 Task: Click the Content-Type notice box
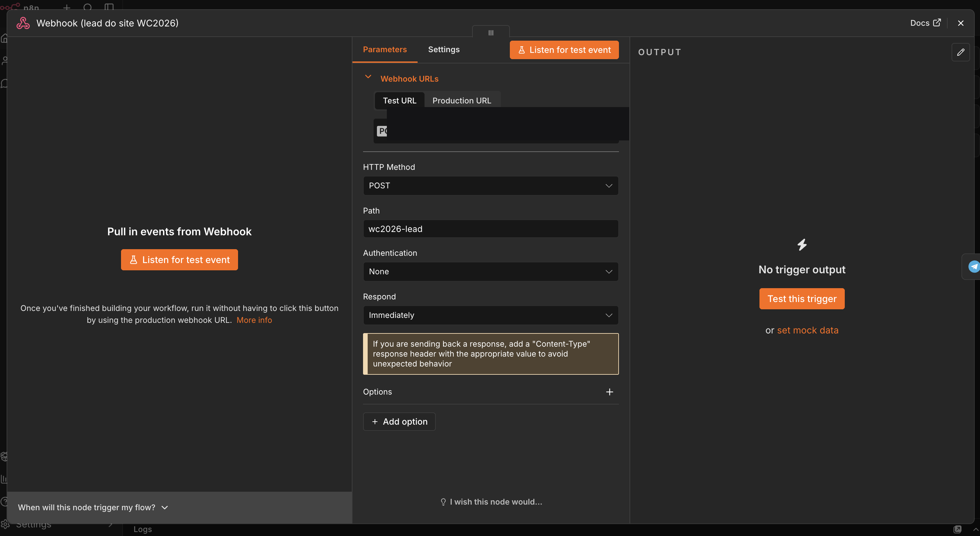point(490,354)
